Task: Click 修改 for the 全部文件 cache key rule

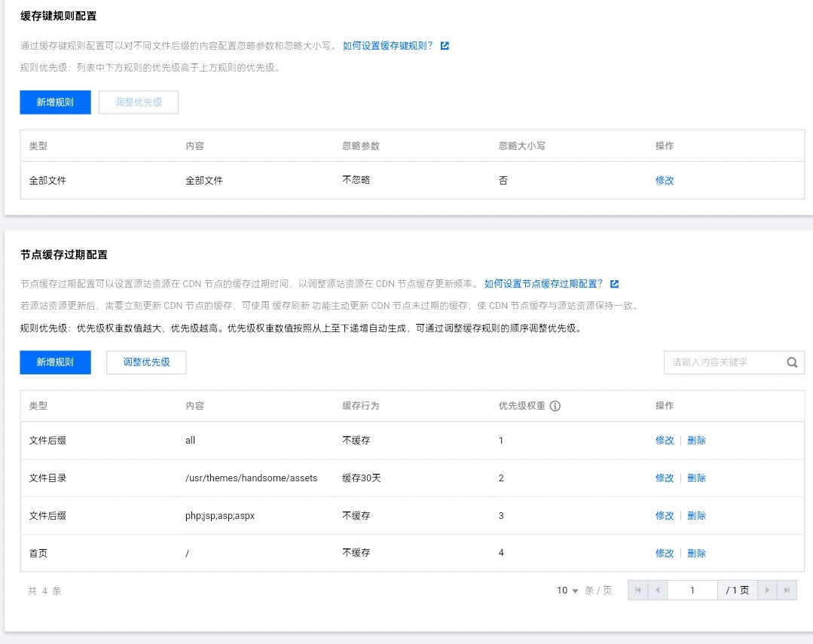Action: 665,181
